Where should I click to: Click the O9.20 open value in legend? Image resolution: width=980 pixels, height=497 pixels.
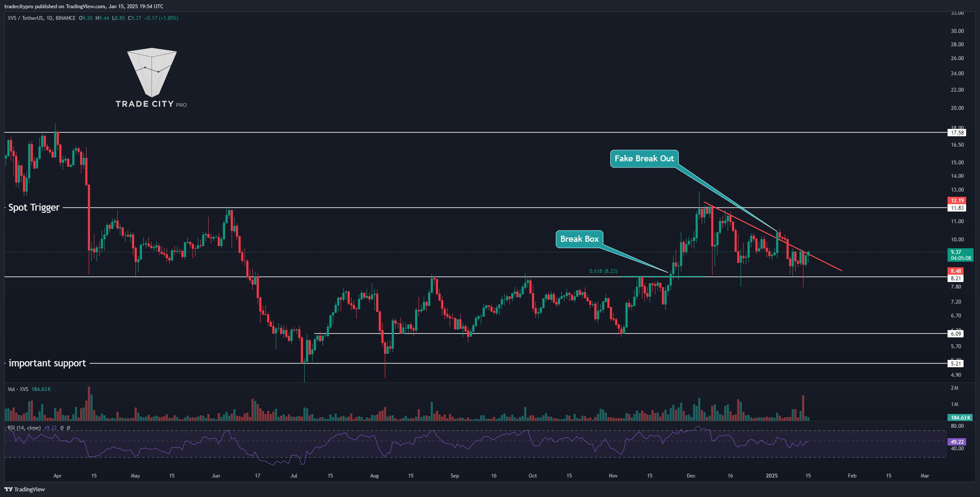click(x=86, y=18)
